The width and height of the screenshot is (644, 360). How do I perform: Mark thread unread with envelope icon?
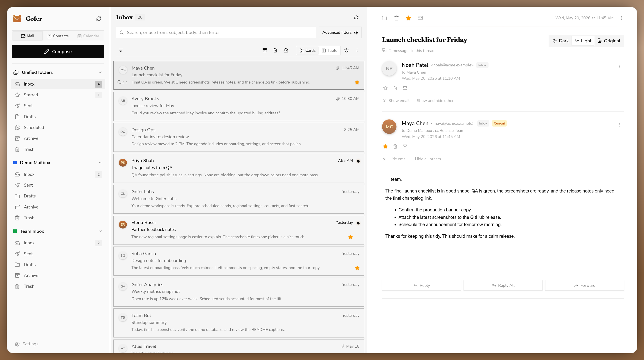pyautogui.click(x=420, y=18)
